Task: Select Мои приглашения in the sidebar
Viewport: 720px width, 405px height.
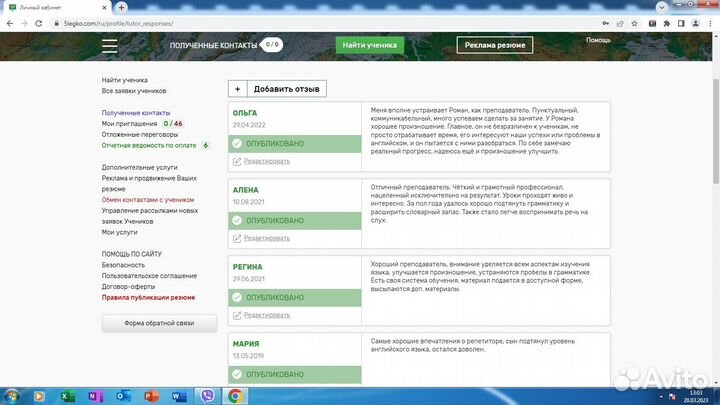Action: (129, 123)
